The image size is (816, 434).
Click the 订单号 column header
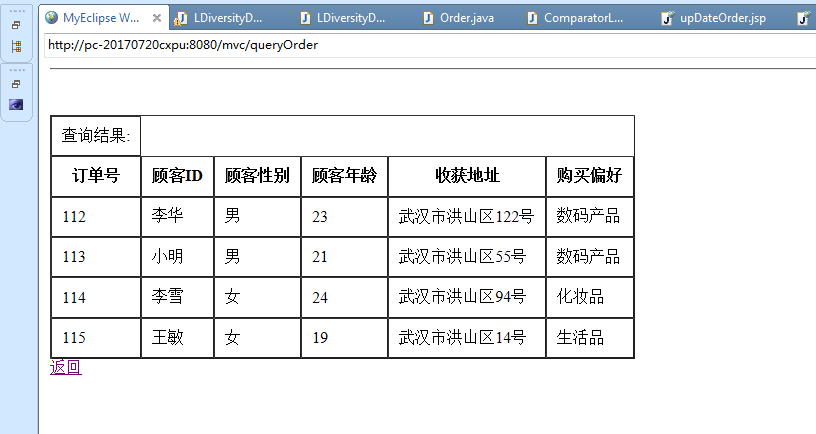pyautogui.click(x=96, y=176)
